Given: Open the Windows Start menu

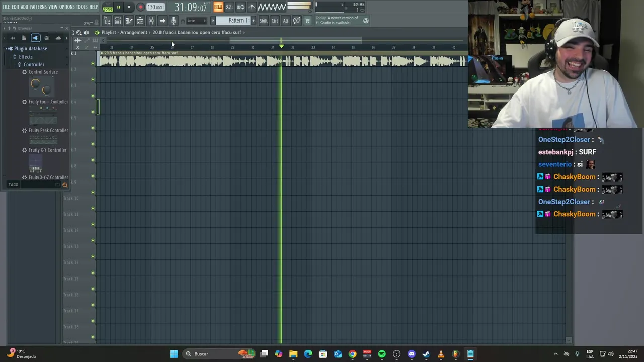Looking at the screenshot, I should (x=174, y=354).
